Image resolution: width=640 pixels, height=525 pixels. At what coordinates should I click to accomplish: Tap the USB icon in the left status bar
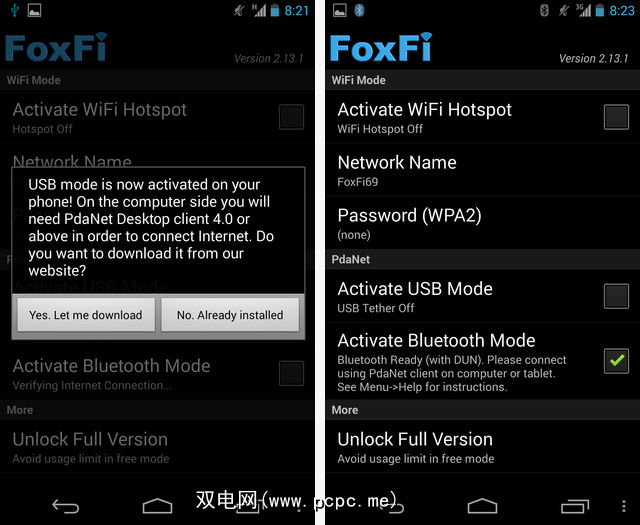15,10
